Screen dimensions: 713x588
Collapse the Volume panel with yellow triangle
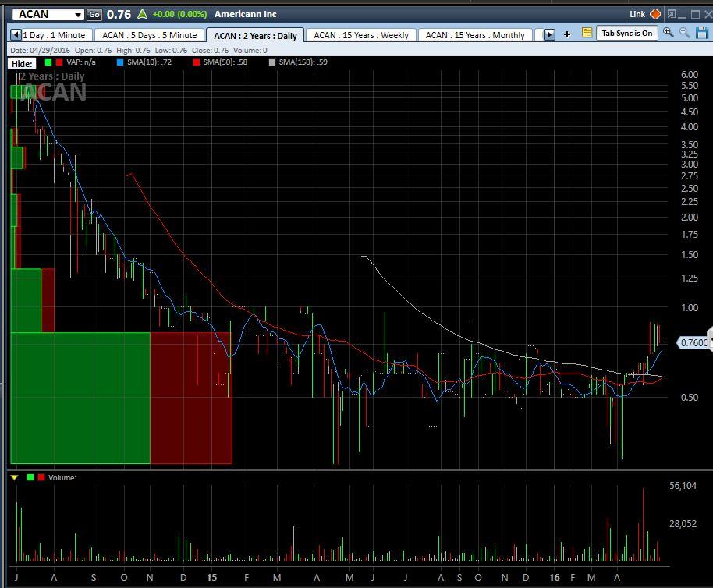click(14, 477)
